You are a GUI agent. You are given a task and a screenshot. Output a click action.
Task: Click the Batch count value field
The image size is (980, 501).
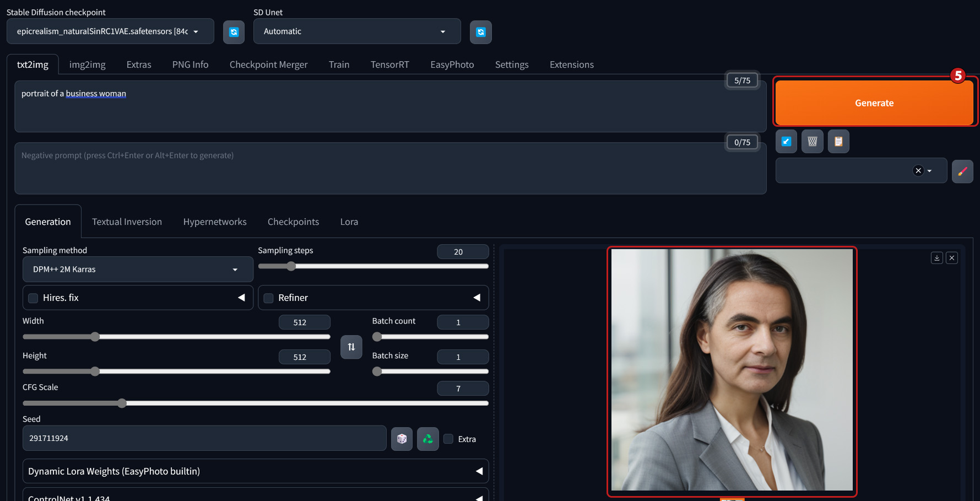coord(463,322)
